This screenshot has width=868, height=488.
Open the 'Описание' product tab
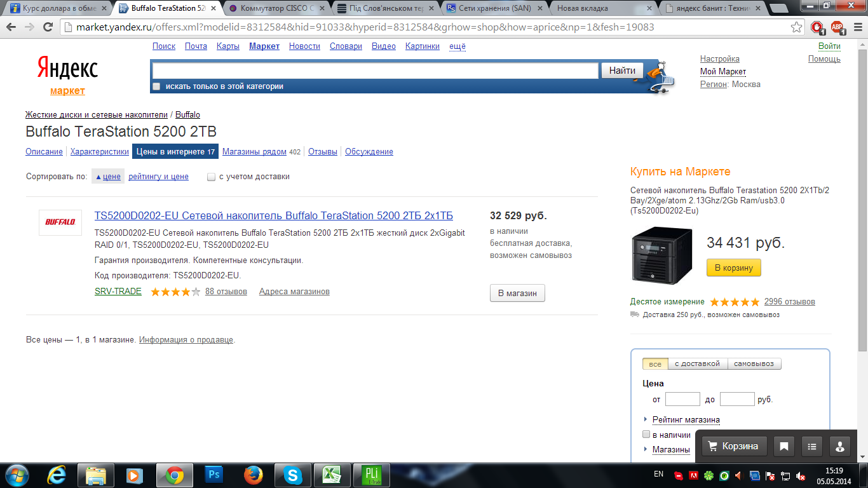[44, 152]
